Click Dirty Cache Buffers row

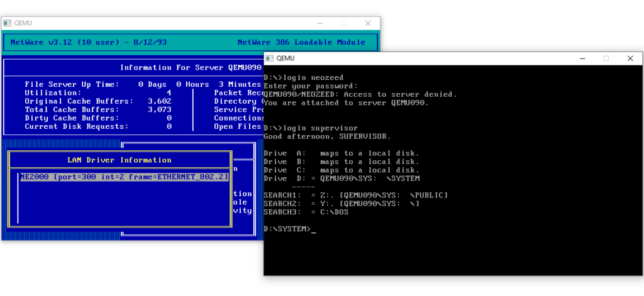coord(97,118)
